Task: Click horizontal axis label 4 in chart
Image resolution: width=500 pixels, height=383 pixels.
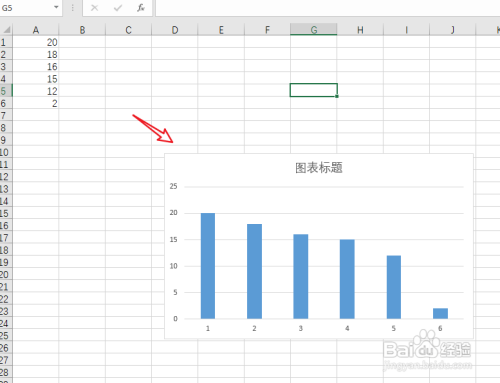Action: (347, 328)
